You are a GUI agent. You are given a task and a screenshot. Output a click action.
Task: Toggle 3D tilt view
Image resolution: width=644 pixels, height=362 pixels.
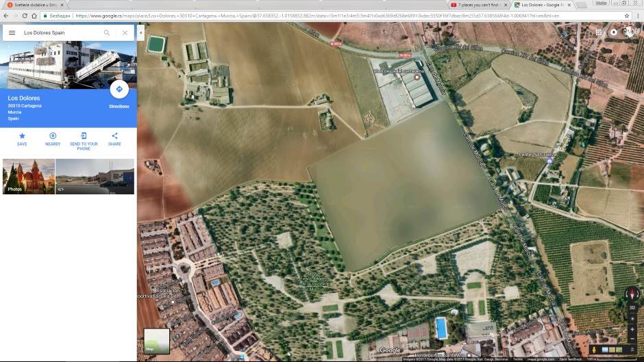[632, 307]
